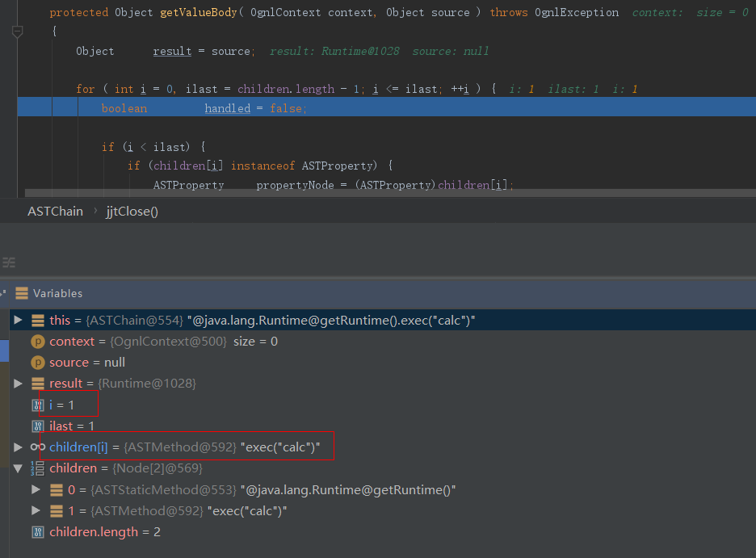
Task: Open the Variables tab
Action: (57, 293)
